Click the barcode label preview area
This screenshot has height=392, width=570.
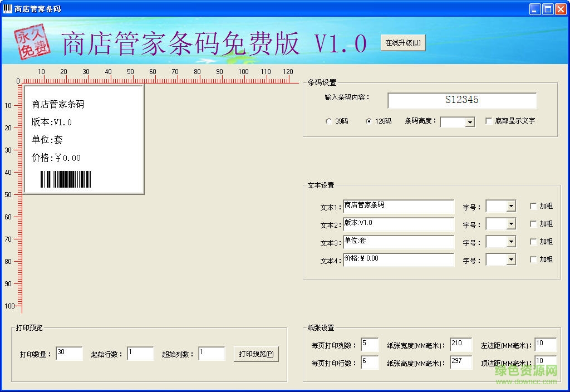(83, 139)
